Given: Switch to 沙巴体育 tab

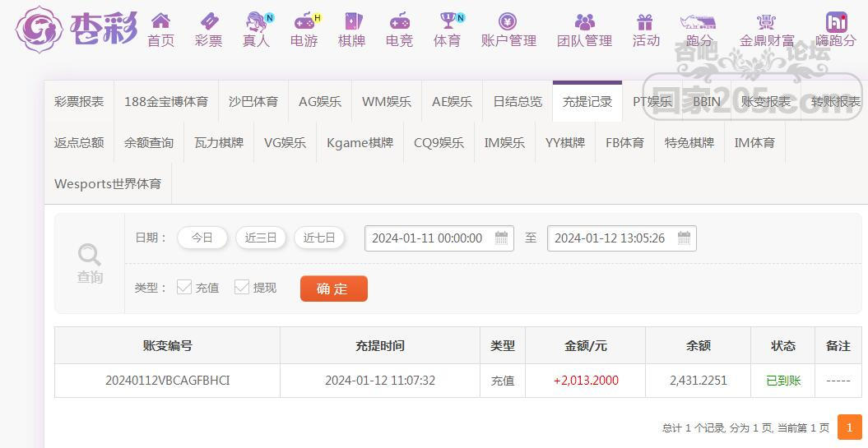Looking at the screenshot, I should (253, 102).
